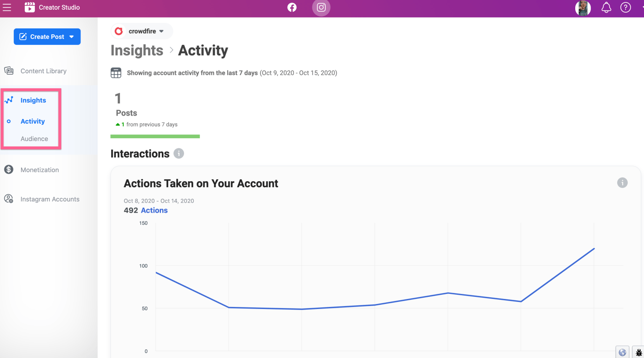Viewport: 644px width, 358px height.
Task: Click the green Posts progress bar
Action: coord(155,136)
